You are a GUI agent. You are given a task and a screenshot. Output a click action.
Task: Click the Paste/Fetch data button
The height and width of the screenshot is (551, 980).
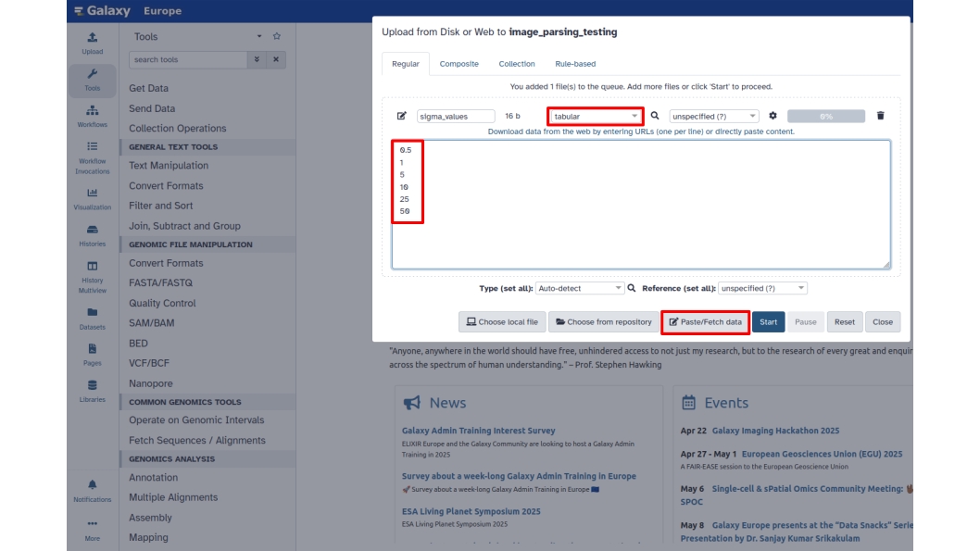[705, 321]
